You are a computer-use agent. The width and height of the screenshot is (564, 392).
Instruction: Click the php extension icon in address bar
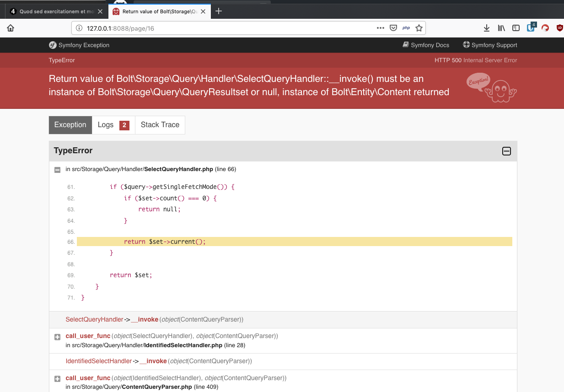406,28
